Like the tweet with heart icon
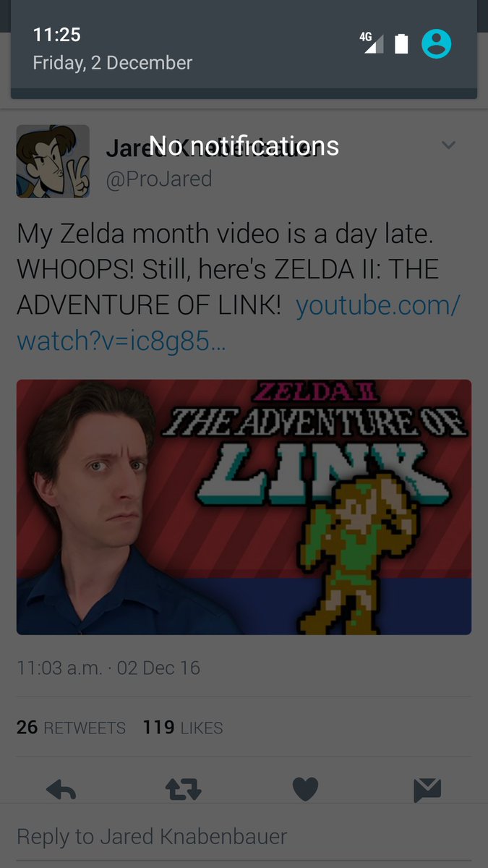 (305, 789)
